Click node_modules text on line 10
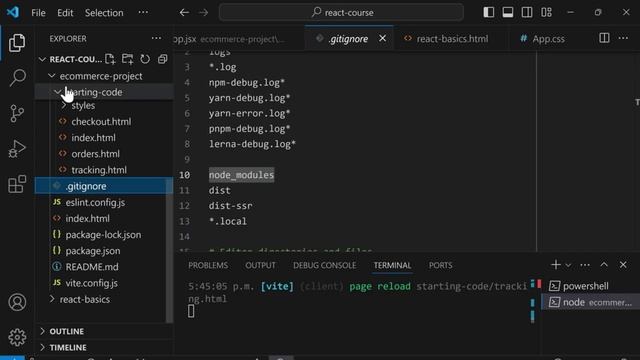Image resolution: width=640 pixels, height=360 pixels. (x=241, y=175)
